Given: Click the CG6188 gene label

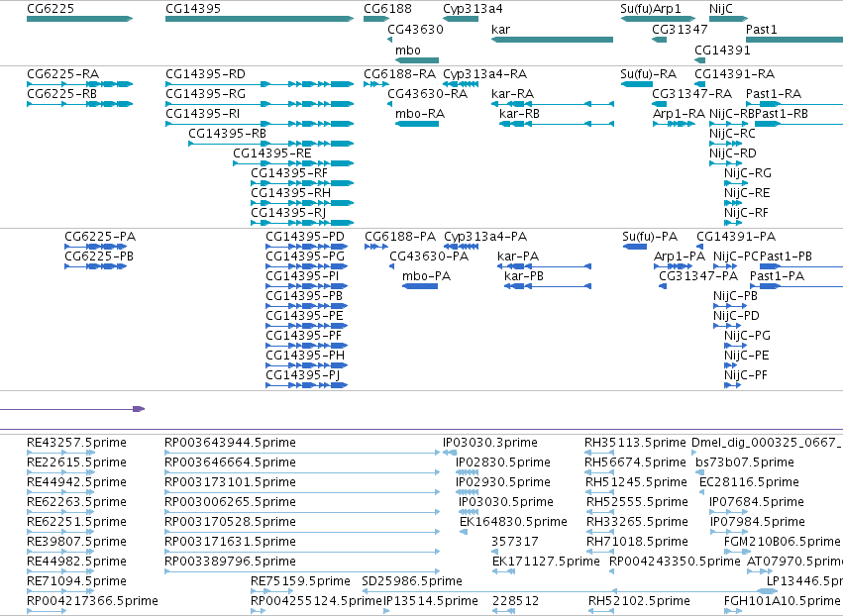Looking at the screenshot, I should pos(387,9).
